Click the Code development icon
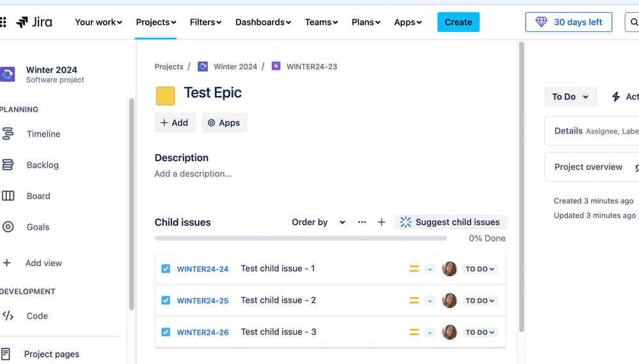This screenshot has height=364, width=639. click(x=8, y=316)
